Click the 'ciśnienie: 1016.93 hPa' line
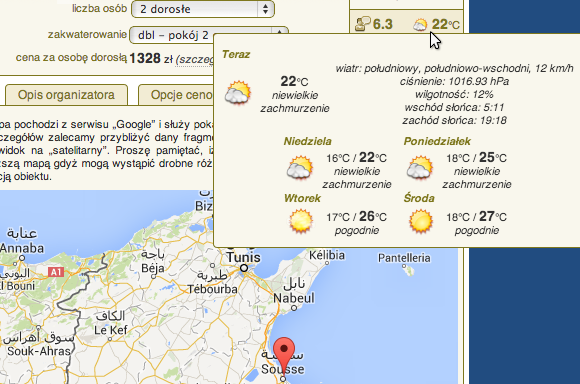The height and width of the screenshot is (384, 580). coord(454,81)
